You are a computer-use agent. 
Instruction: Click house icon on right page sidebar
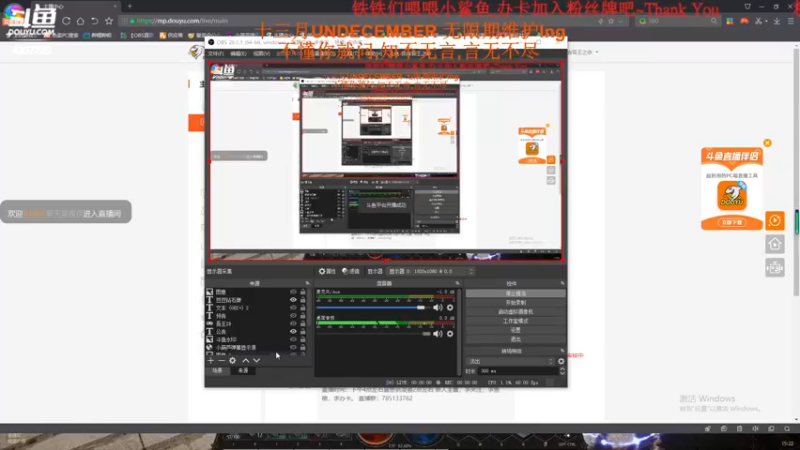[x=774, y=244]
